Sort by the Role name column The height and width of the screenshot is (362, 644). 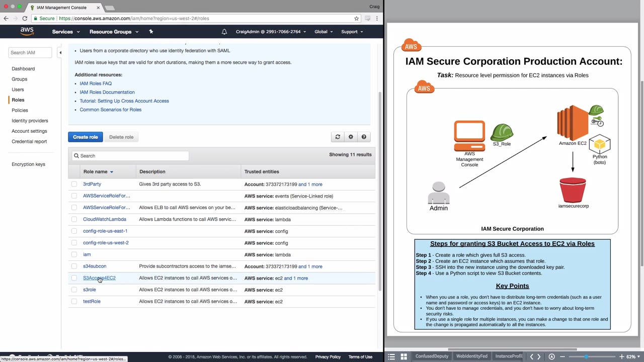click(x=98, y=172)
